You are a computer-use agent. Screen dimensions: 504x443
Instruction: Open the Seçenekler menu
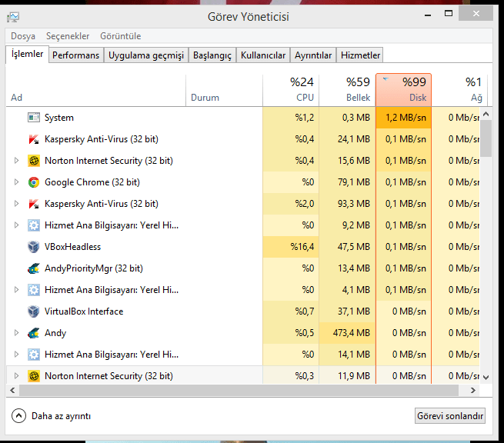[x=68, y=36]
